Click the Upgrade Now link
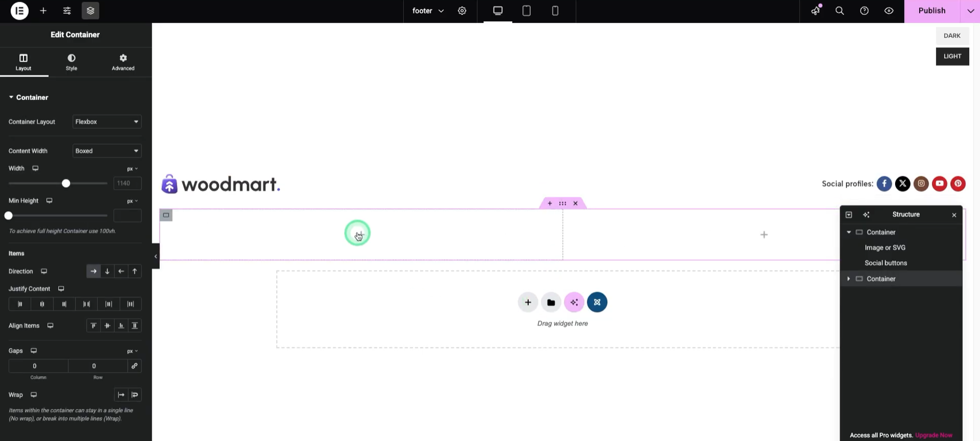This screenshot has width=980, height=441. (934, 435)
